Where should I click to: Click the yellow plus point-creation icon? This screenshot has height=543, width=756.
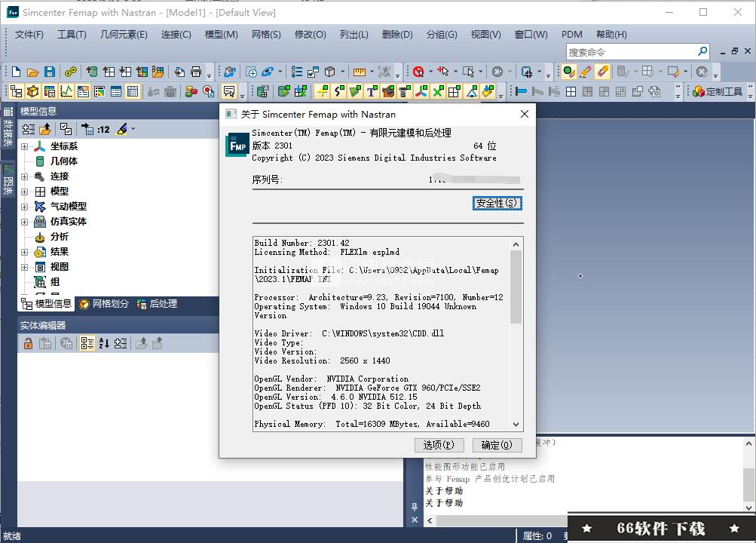click(x=323, y=91)
